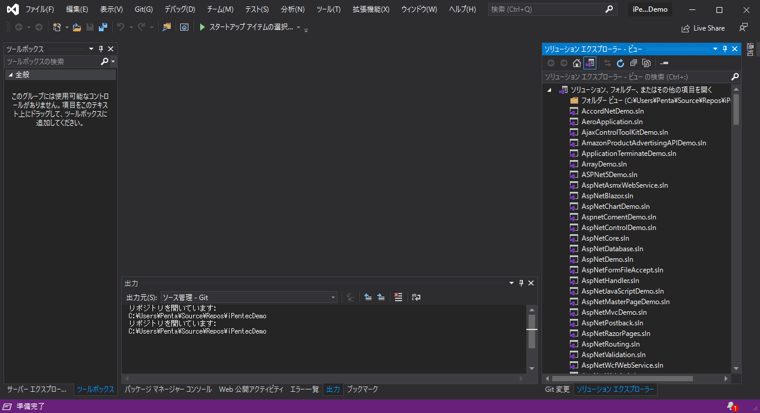Click Go to Next Message icon in Output

[x=381, y=297]
